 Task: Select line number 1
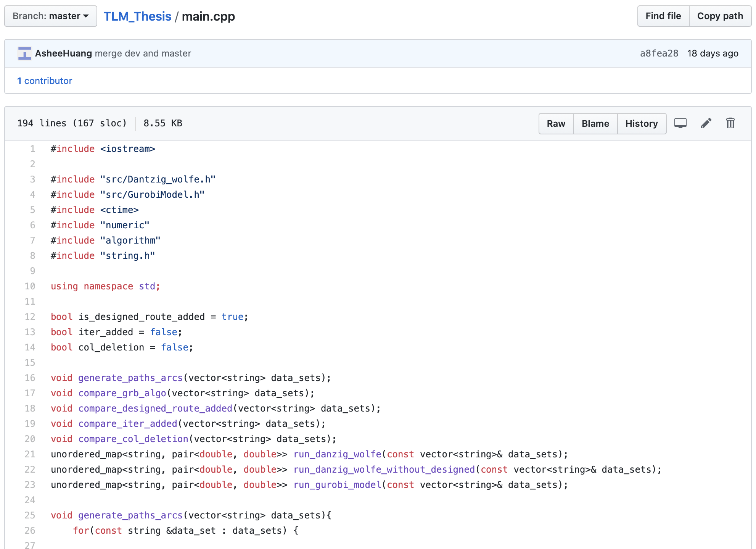coord(32,149)
